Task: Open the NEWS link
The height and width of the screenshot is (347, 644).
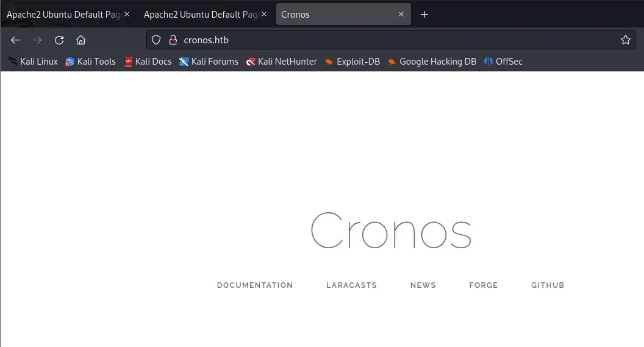Action: [423, 285]
